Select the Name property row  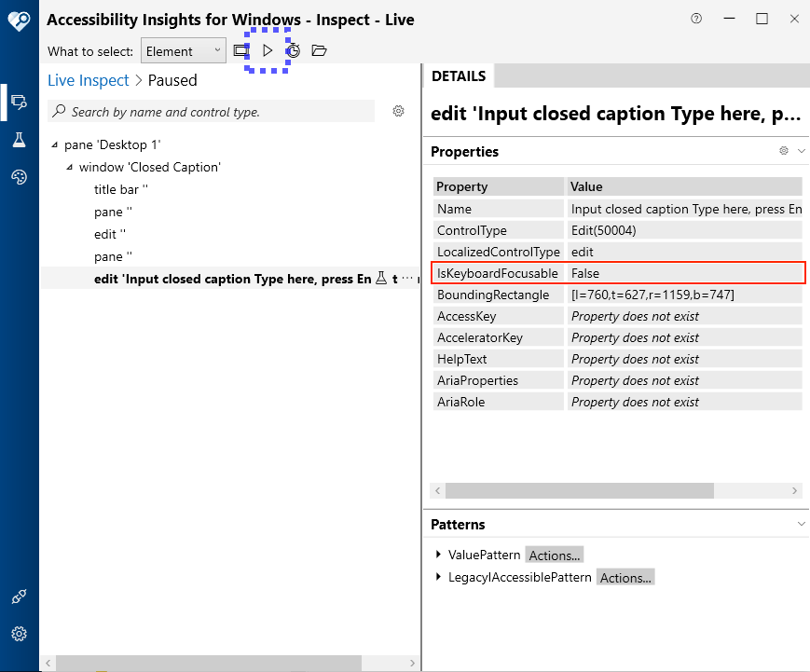(x=617, y=209)
